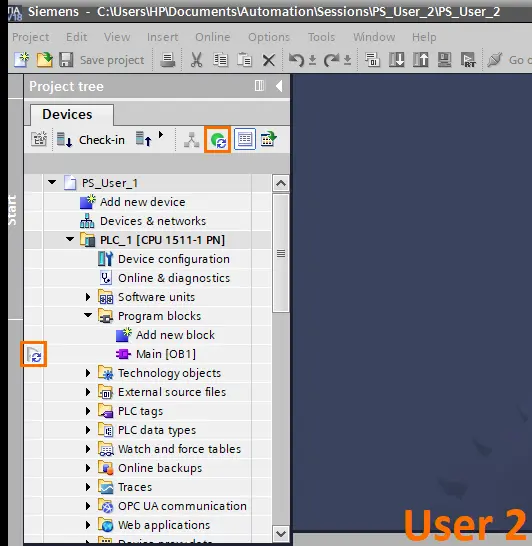Viewport: 532px width, 546px height.
Task: Click the highlighted green refresh session icon
Action: point(218,140)
